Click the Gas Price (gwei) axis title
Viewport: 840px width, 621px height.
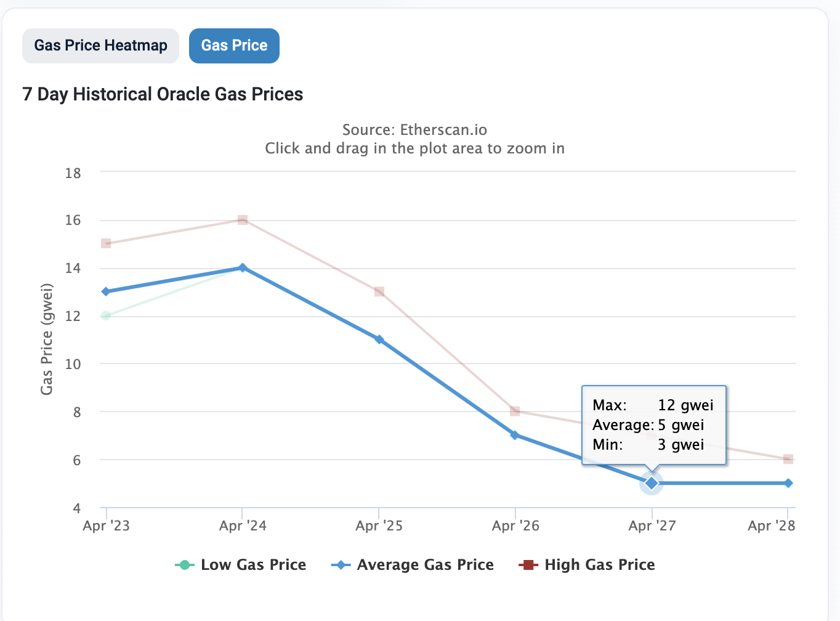47,339
